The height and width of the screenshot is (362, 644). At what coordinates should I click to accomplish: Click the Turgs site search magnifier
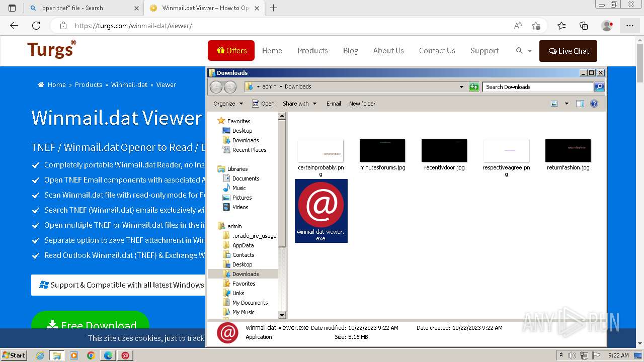519,51
